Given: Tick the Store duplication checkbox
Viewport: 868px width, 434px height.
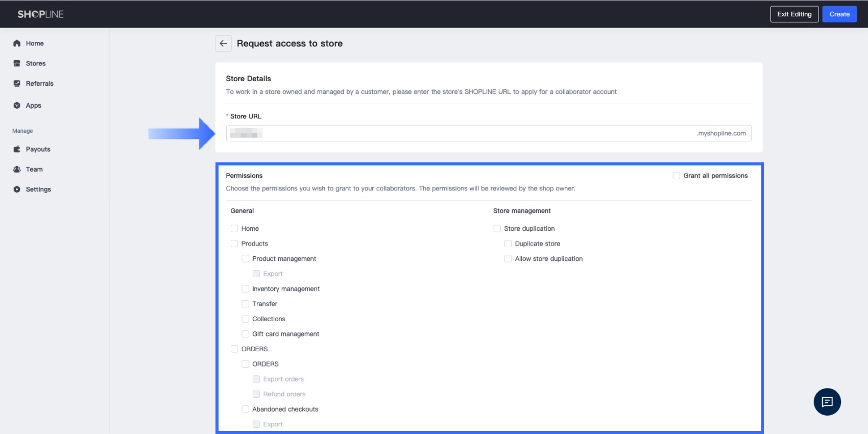Looking at the screenshot, I should [x=497, y=229].
